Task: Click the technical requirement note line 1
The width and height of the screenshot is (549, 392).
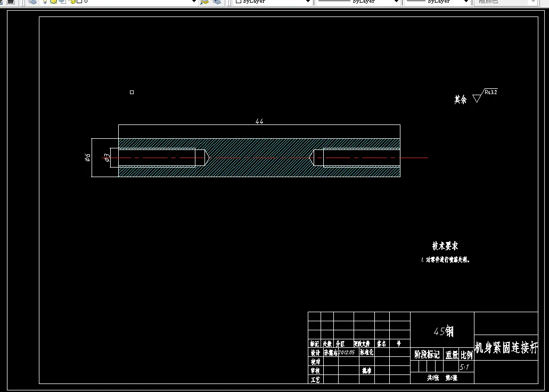Action: 445,260
